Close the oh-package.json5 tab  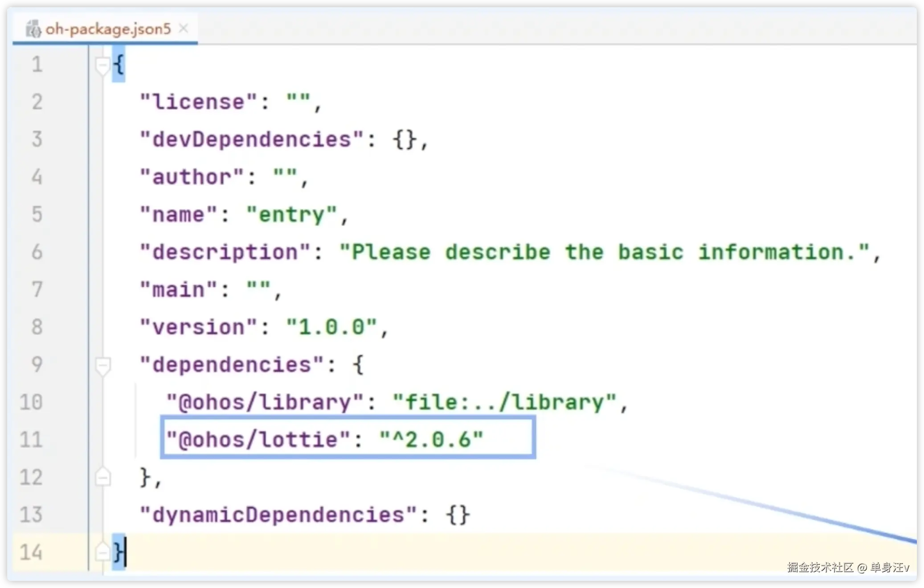pos(183,29)
